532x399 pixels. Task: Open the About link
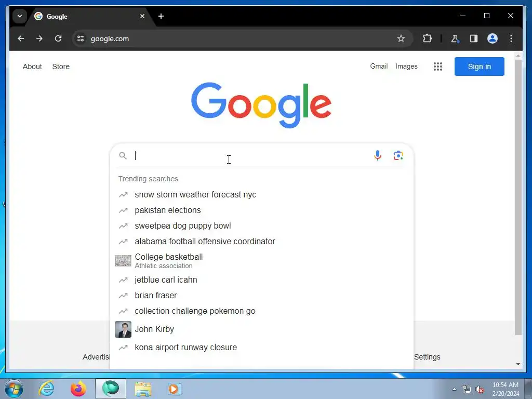click(x=32, y=66)
